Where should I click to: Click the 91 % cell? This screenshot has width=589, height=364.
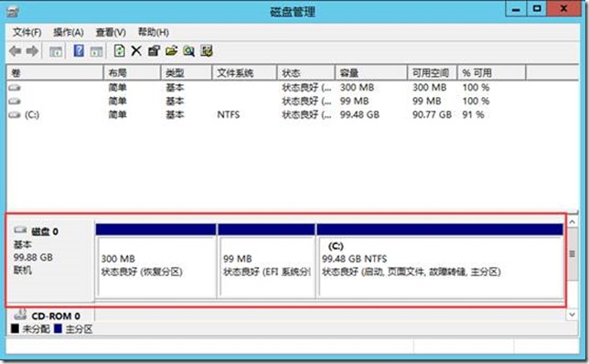(473, 114)
